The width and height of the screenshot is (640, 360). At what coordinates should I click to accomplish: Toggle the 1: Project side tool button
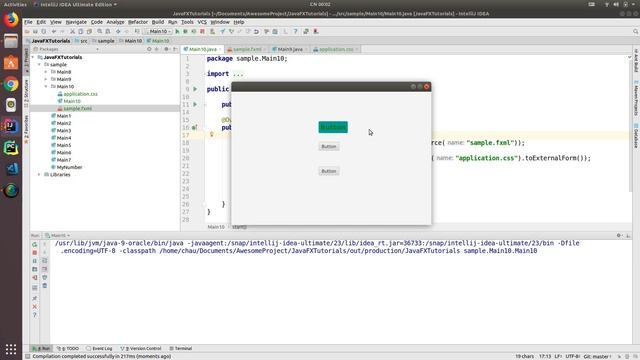27,60
